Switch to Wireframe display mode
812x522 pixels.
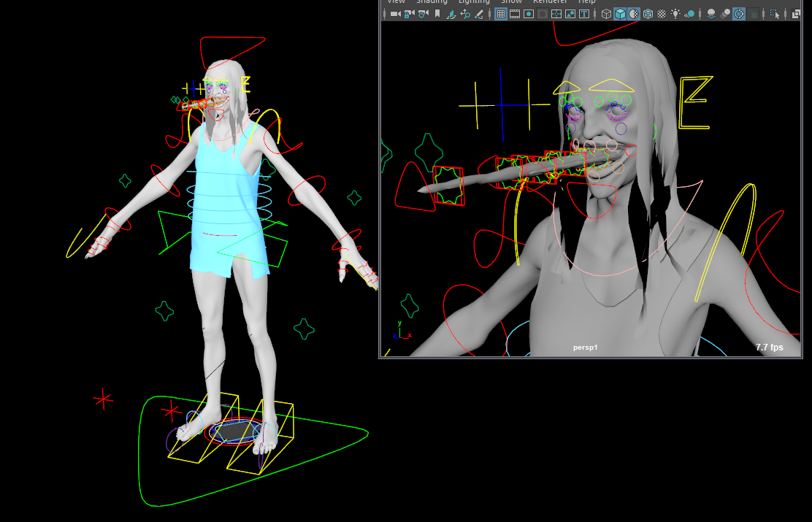(606, 14)
